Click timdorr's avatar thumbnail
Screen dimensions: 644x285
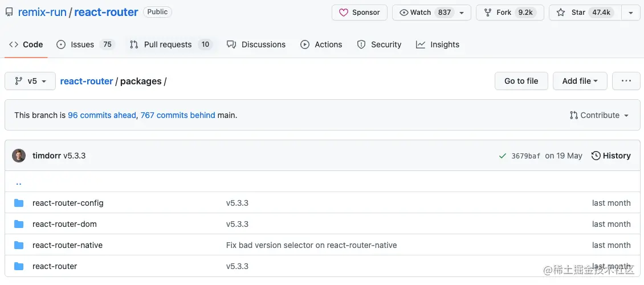coord(19,156)
